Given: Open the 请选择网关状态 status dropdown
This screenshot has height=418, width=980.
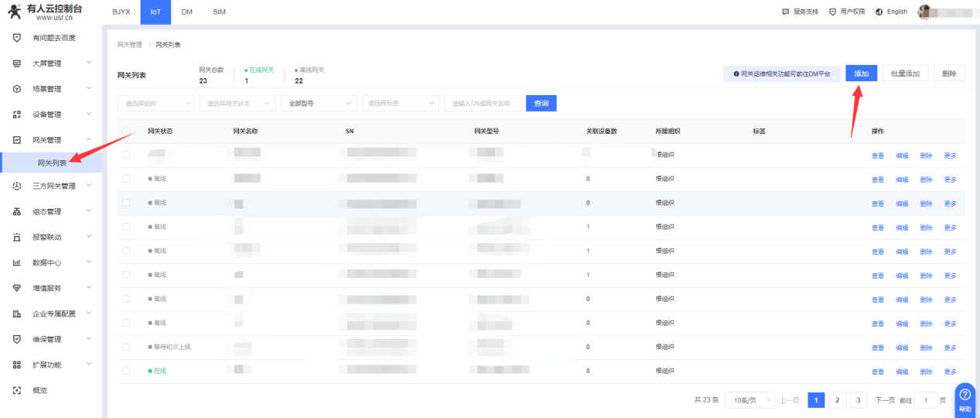Looking at the screenshot, I should click(237, 103).
